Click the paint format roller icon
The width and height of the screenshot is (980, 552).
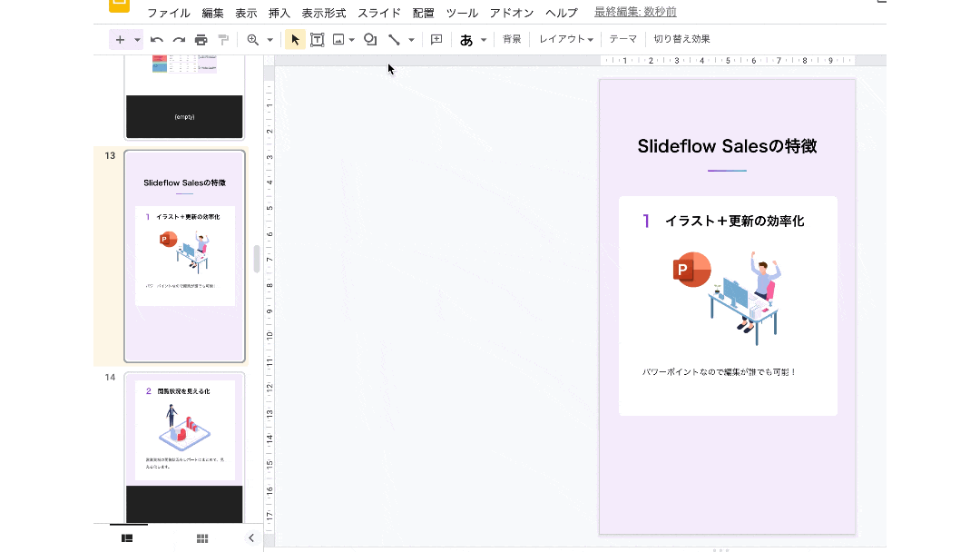pyautogui.click(x=223, y=40)
